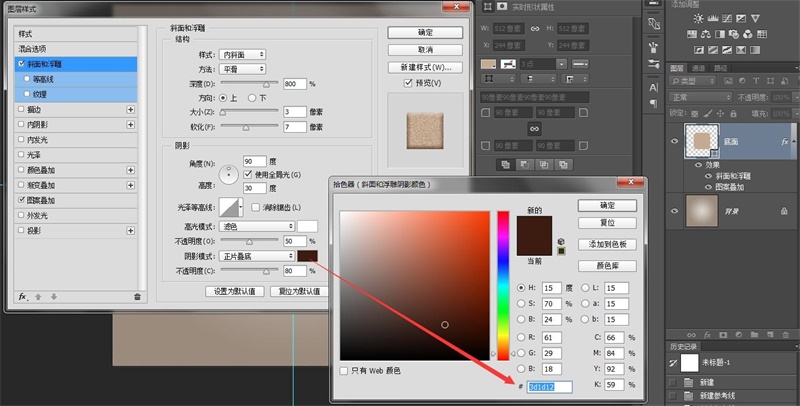
Task: Click the combine shapes path operation icon
Action: [505, 164]
